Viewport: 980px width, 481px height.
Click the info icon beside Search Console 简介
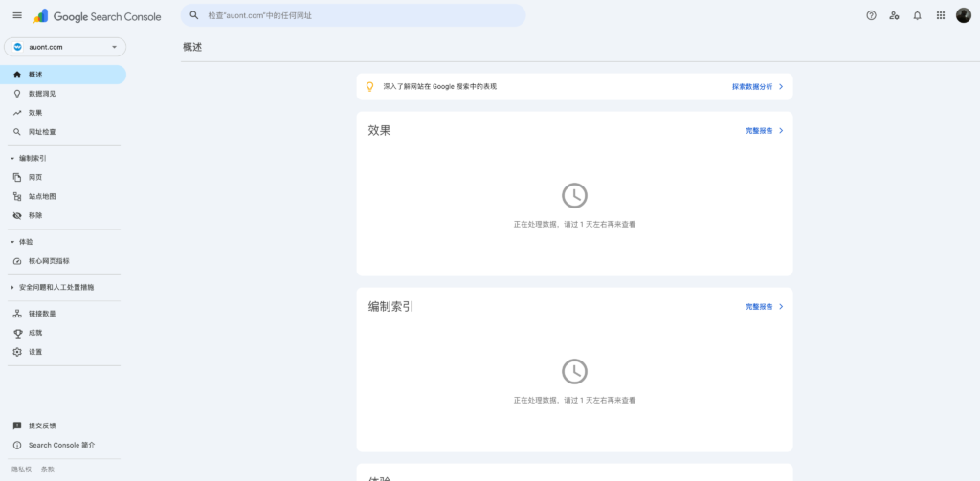(x=17, y=446)
